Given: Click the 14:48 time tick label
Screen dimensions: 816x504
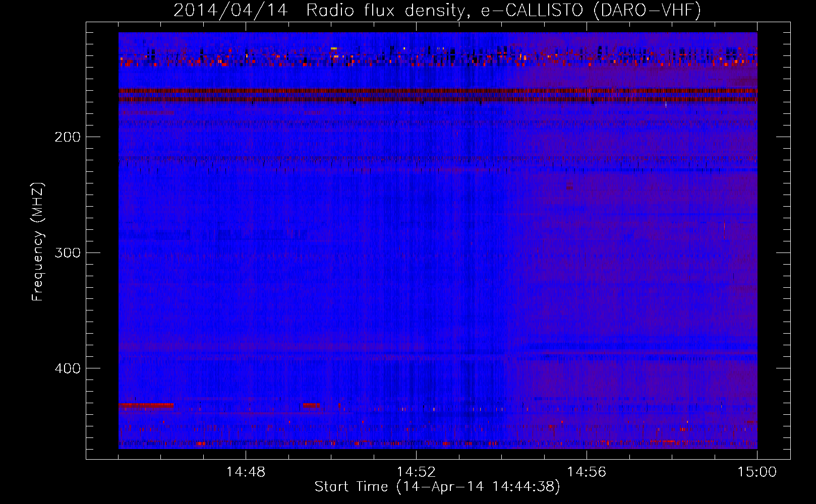Looking at the screenshot, I should tap(246, 472).
